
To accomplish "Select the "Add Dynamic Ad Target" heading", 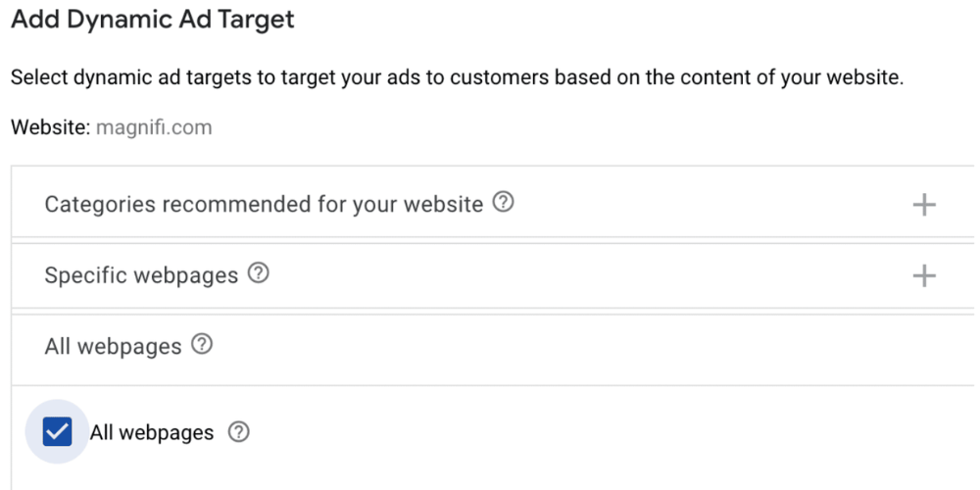I will pyautogui.click(x=153, y=20).
